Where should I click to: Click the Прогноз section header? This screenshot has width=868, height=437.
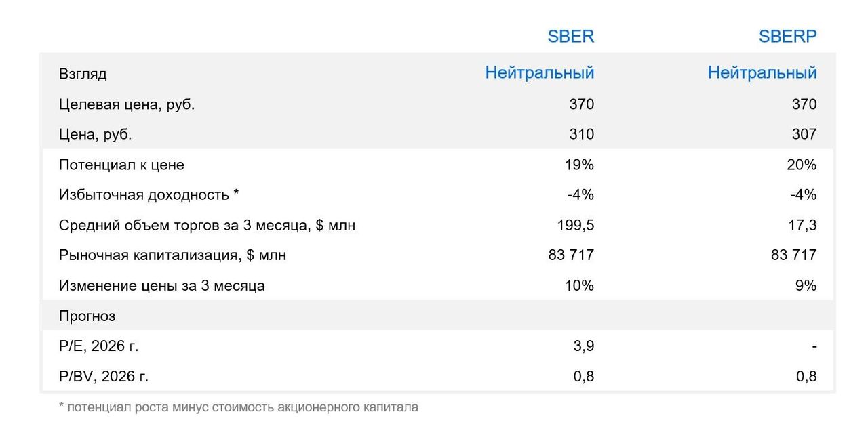click(87, 316)
